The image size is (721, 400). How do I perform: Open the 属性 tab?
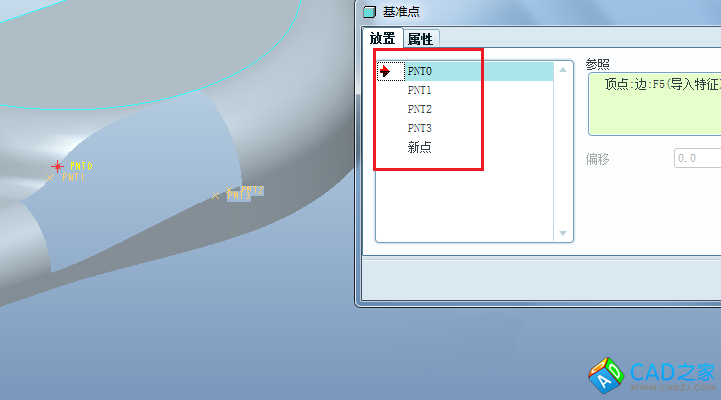click(x=420, y=39)
